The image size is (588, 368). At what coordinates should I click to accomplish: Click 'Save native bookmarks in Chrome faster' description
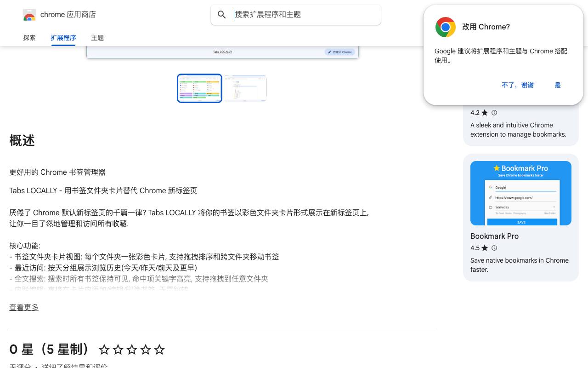(520, 265)
